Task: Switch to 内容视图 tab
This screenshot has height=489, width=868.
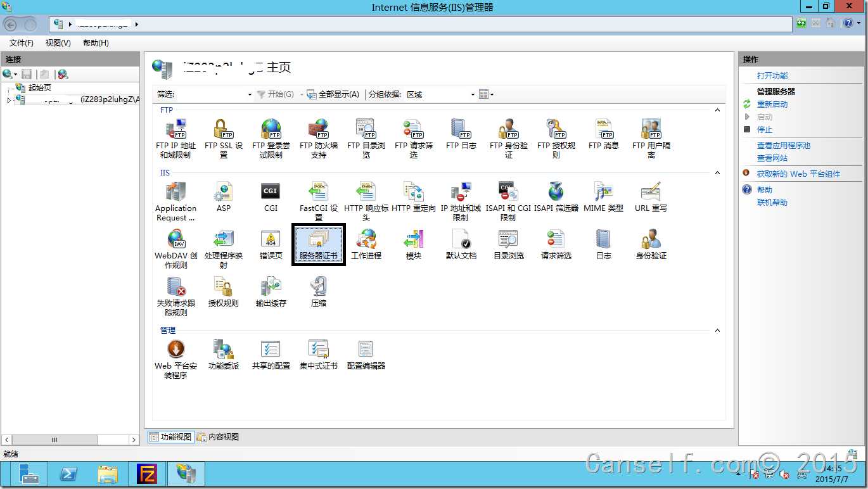Action: 218,437
